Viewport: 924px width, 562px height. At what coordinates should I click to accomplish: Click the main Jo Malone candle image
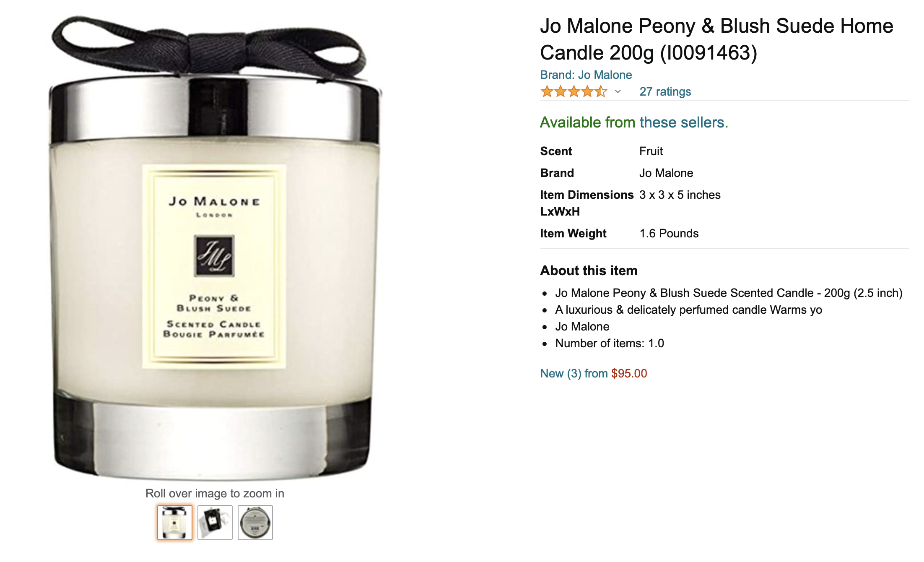[215, 247]
